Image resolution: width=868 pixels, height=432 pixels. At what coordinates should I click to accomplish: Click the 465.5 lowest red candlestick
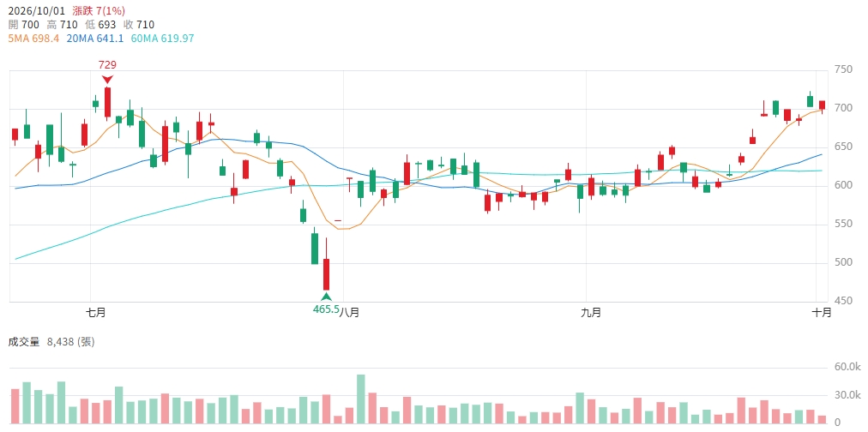click(326, 273)
